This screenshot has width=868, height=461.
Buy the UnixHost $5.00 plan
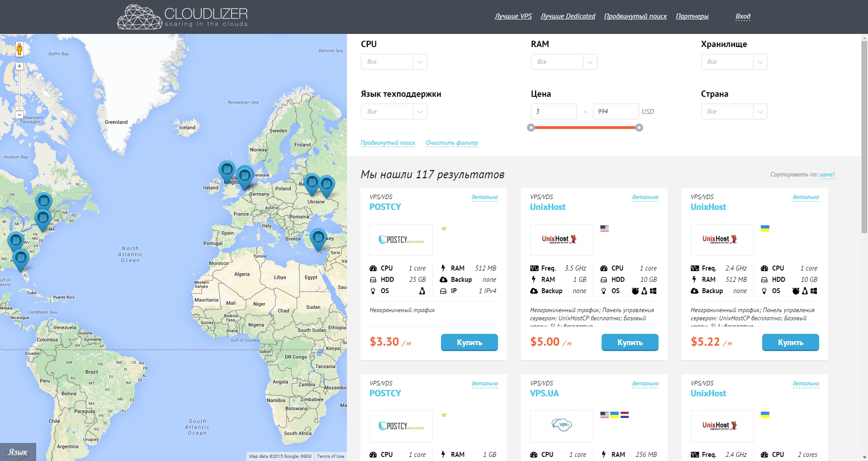630,342
